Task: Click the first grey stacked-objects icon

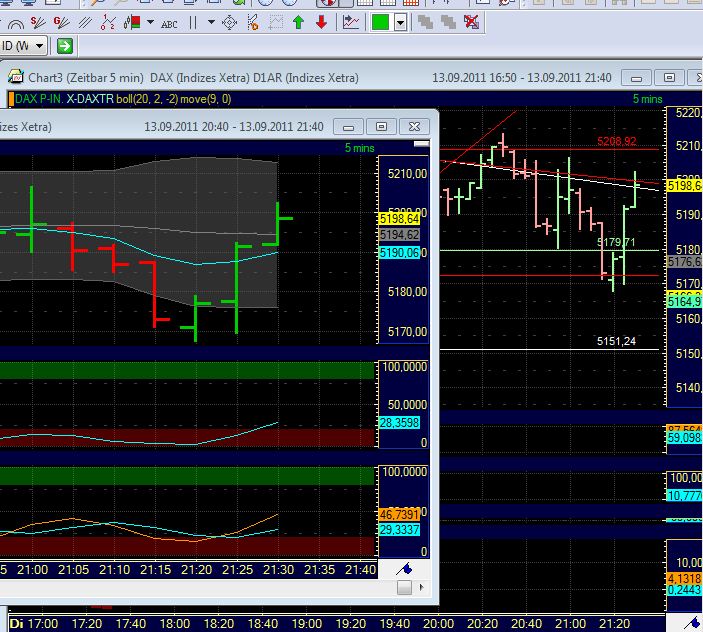Action: pos(425,22)
